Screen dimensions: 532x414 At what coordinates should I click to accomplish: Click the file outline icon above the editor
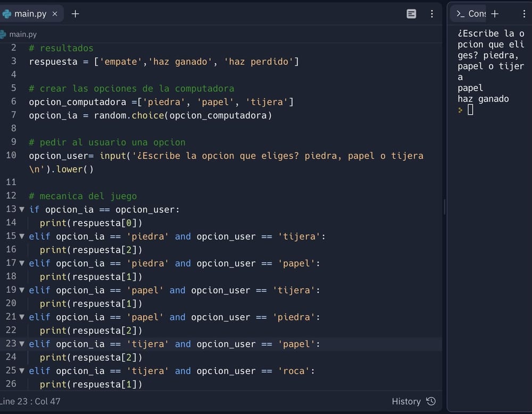click(x=411, y=14)
